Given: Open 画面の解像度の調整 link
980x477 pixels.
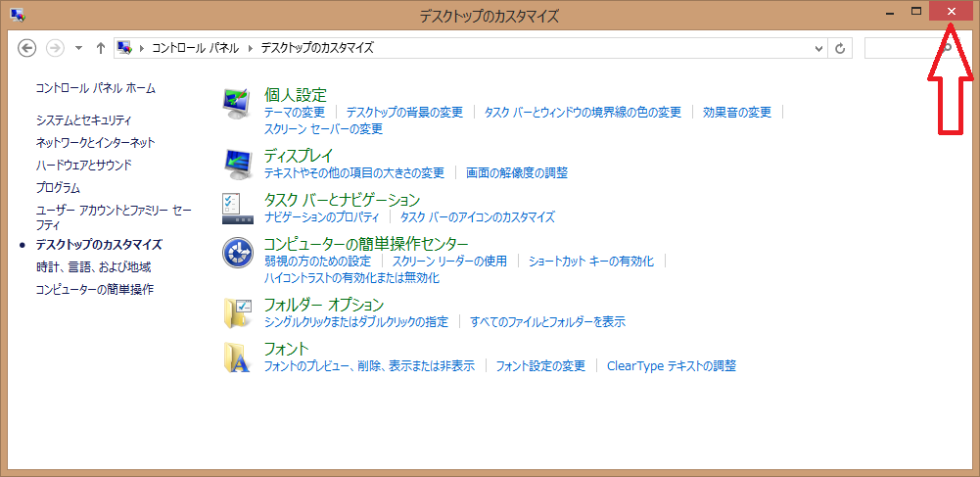Looking at the screenshot, I should [516, 173].
